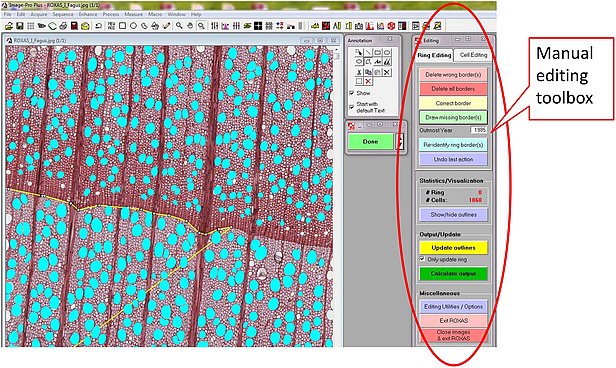This screenshot has width=616, height=368.
Task: Click the open file folder icon
Action: point(9,26)
